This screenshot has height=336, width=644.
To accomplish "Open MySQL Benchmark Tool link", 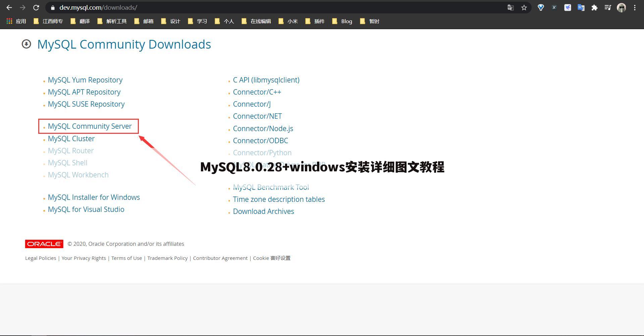I will pyautogui.click(x=271, y=187).
